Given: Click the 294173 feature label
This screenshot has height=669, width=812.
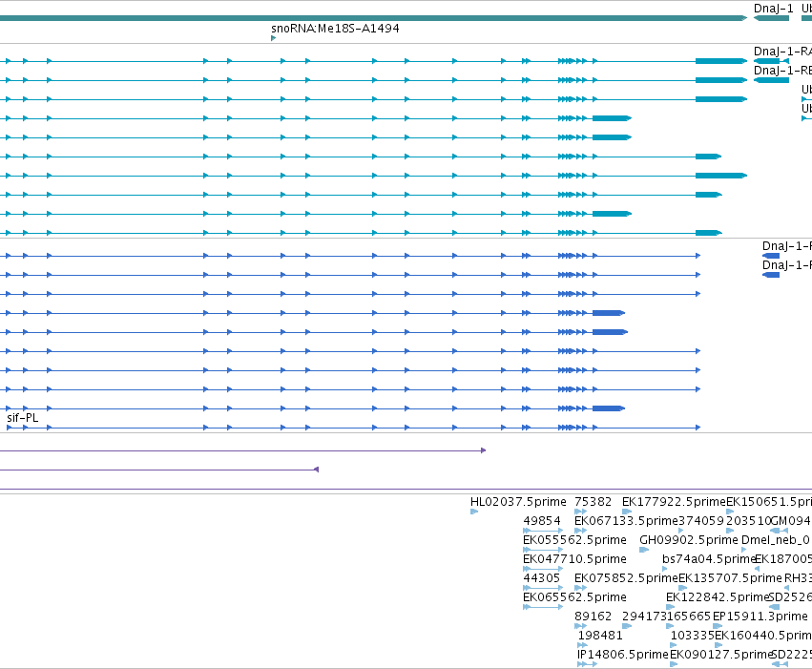Looking at the screenshot, I should point(645,617).
